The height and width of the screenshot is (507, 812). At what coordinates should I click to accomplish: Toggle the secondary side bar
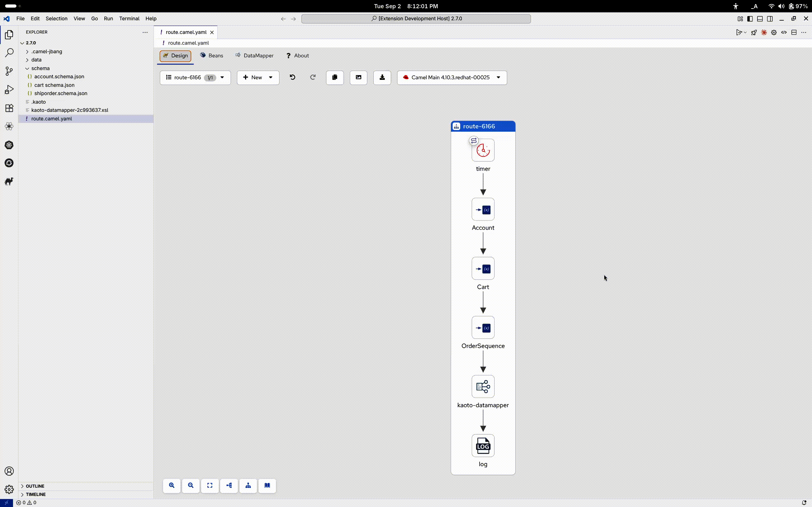[x=770, y=19]
